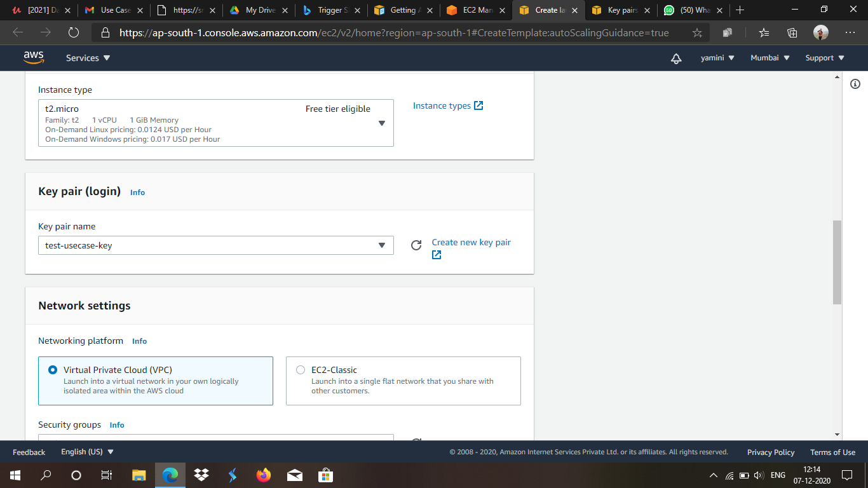The width and height of the screenshot is (868, 488).
Task: Open the Instance type t2.micro dropdown
Action: tap(216, 123)
